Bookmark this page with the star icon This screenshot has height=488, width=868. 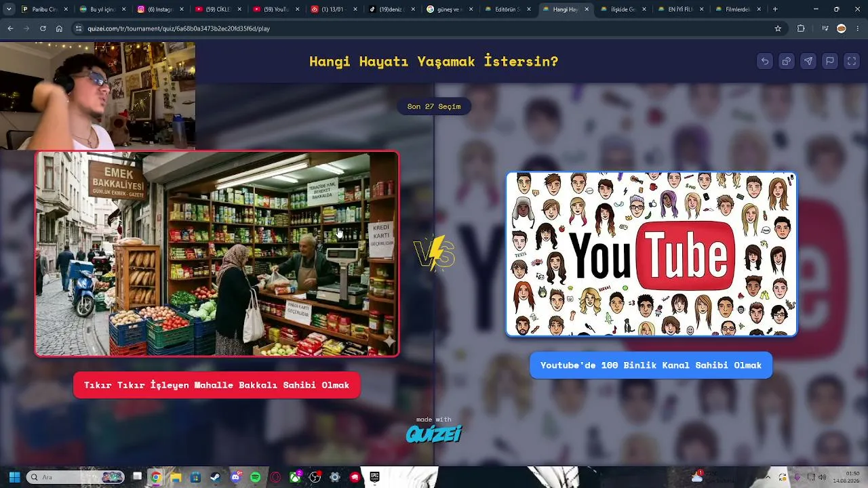tap(778, 28)
